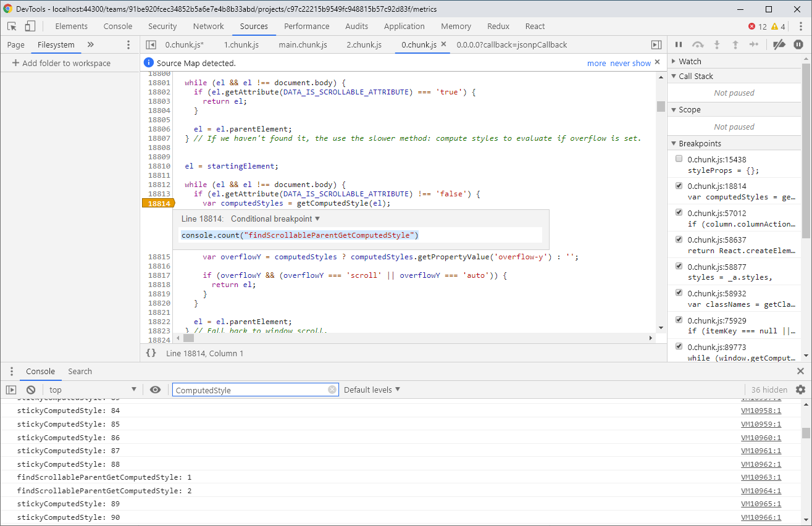Uncheck the 0.chunk.js:58637 breakpoint
The image size is (812, 526).
679,240
